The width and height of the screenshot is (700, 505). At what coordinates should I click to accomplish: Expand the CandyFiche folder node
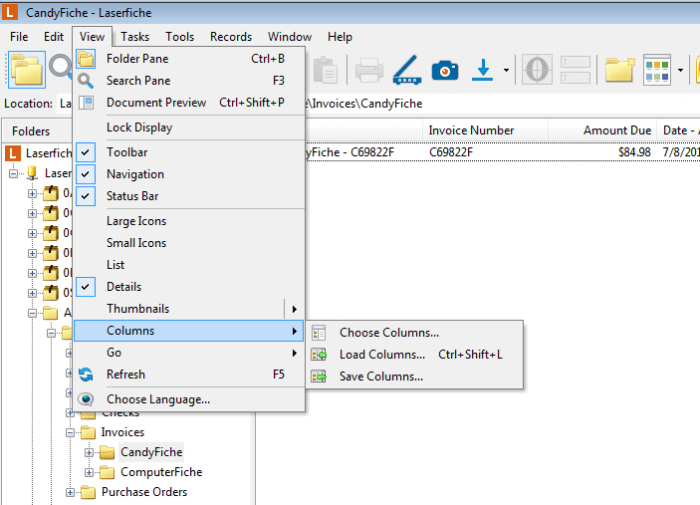click(89, 452)
